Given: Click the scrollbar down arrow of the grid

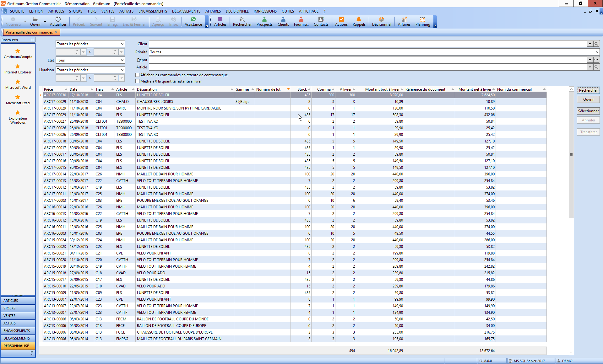Looking at the screenshot, I should (x=571, y=352).
